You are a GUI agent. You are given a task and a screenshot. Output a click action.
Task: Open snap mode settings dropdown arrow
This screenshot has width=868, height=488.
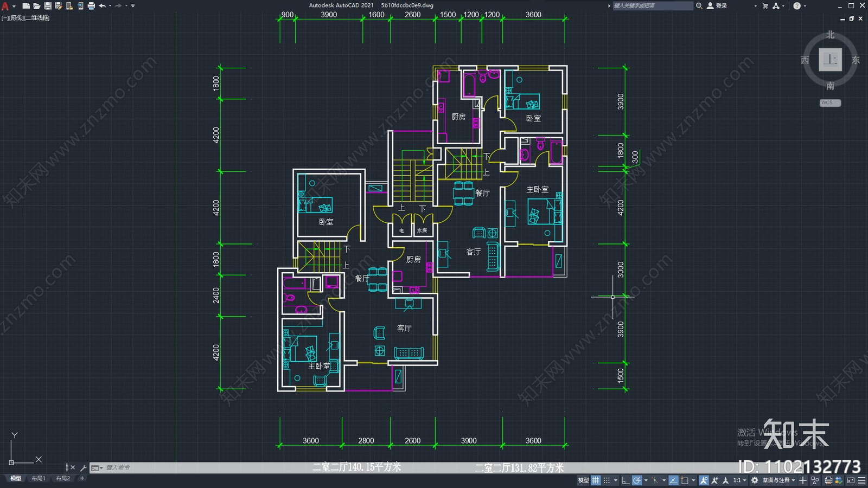pos(616,480)
